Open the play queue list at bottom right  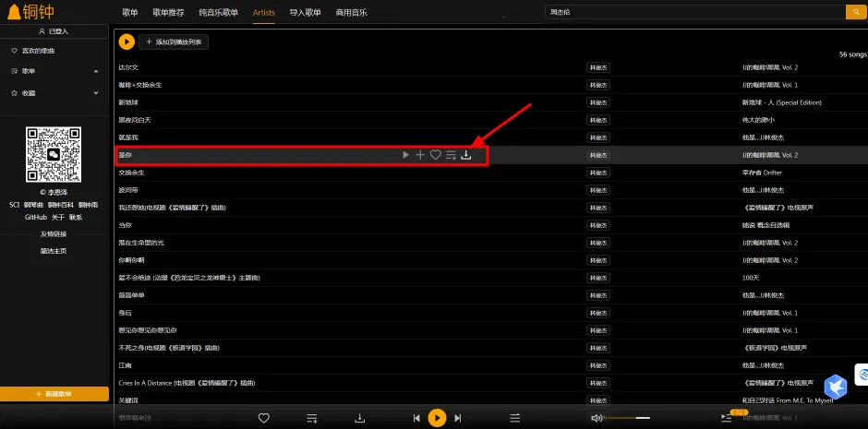[x=726, y=418]
